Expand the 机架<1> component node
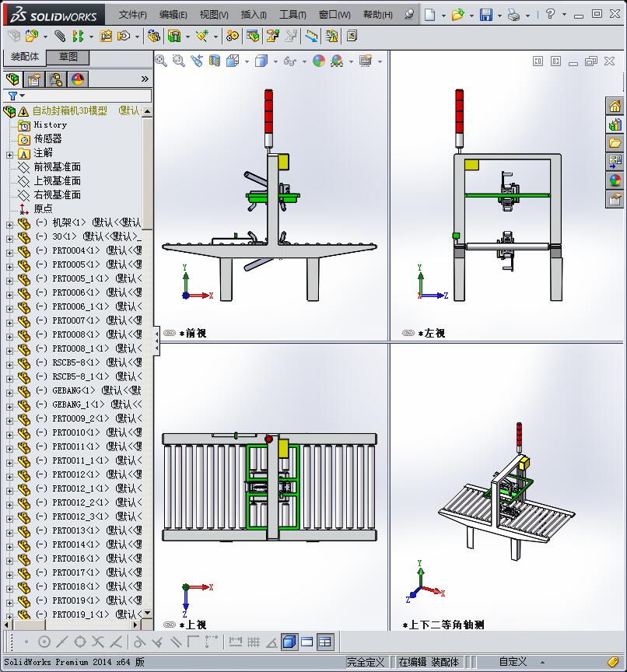This screenshot has height=672, width=627. [10, 225]
